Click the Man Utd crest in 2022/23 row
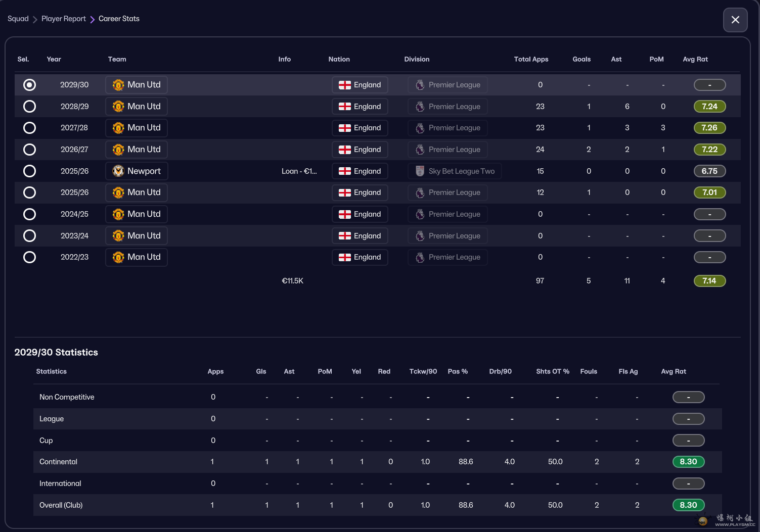The height and width of the screenshot is (532, 760). [x=118, y=258]
